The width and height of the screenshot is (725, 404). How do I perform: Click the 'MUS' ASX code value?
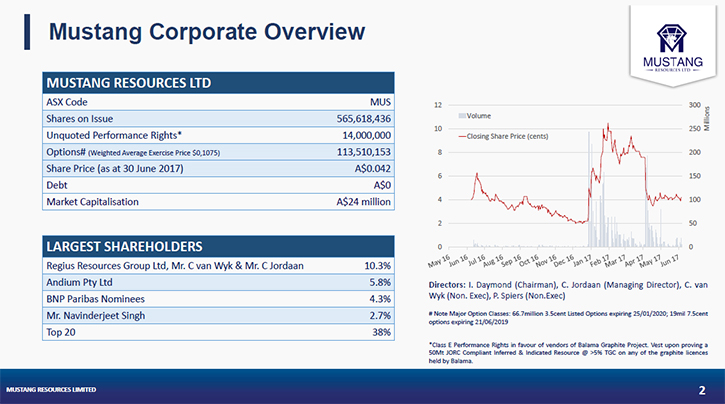tap(380, 102)
